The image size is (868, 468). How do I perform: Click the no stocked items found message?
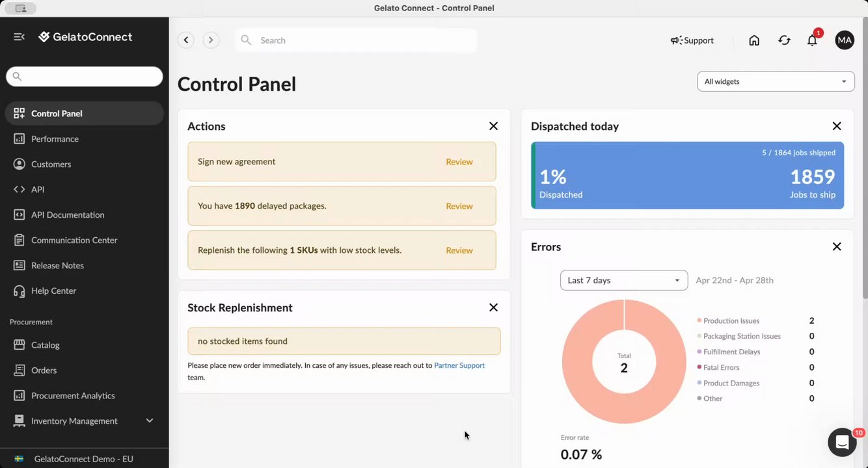tap(344, 341)
